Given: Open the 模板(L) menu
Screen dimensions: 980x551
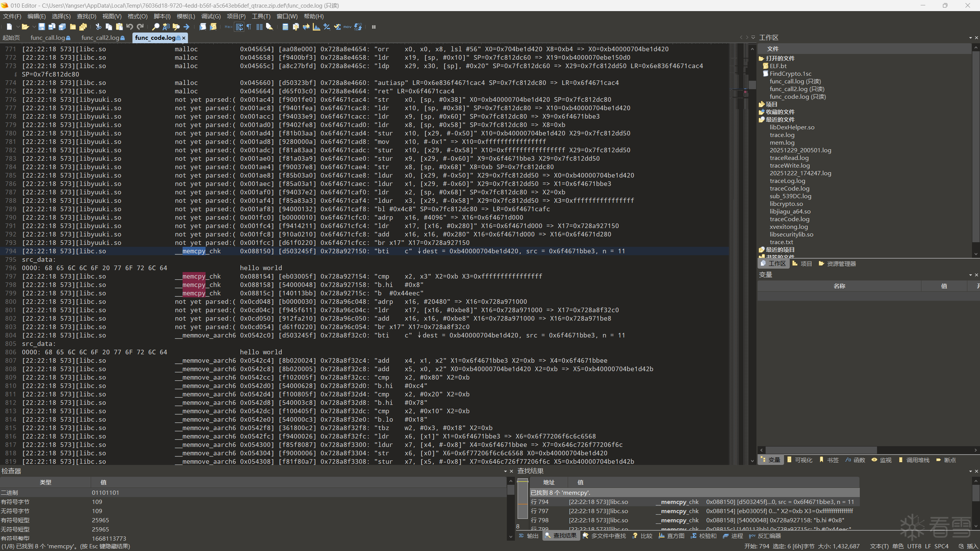Looking at the screenshot, I should [186, 16].
